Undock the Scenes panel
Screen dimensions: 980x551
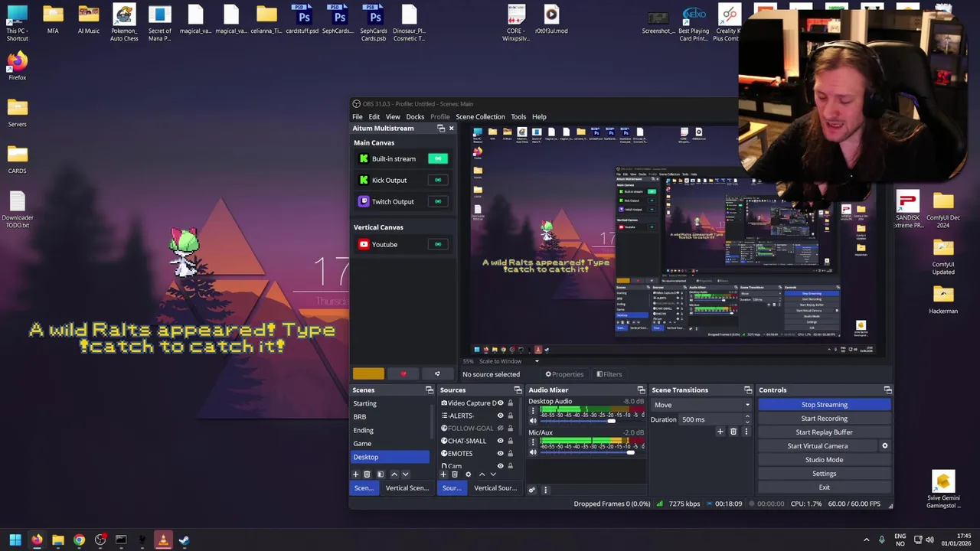430,390
